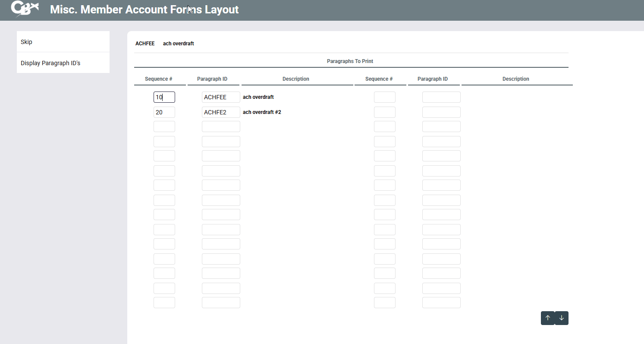Select last row Sequence # field, left column
This screenshot has height=344, width=644.
(164, 303)
